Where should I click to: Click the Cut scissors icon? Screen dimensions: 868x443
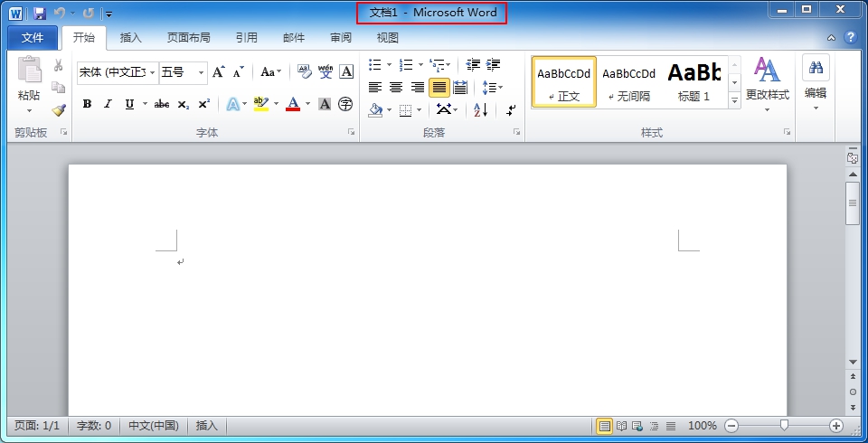coord(59,66)
